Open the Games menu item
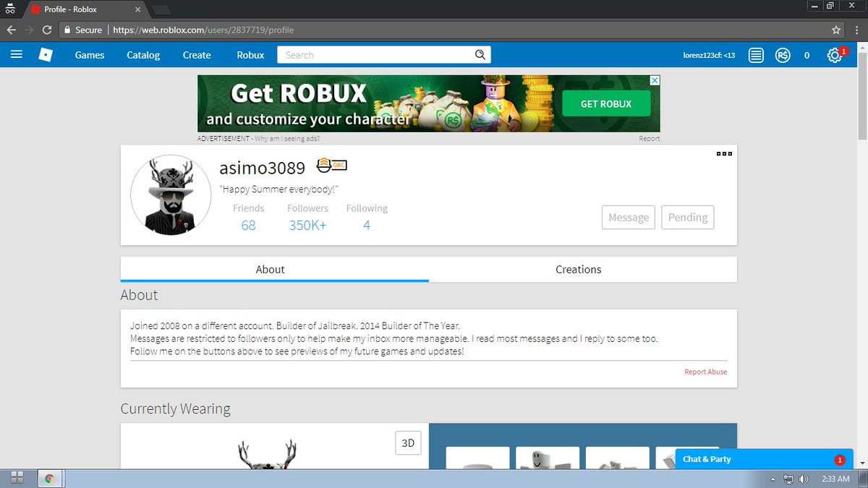The height and width of the screenshot is (488, 868). click(x=90, y=55)
